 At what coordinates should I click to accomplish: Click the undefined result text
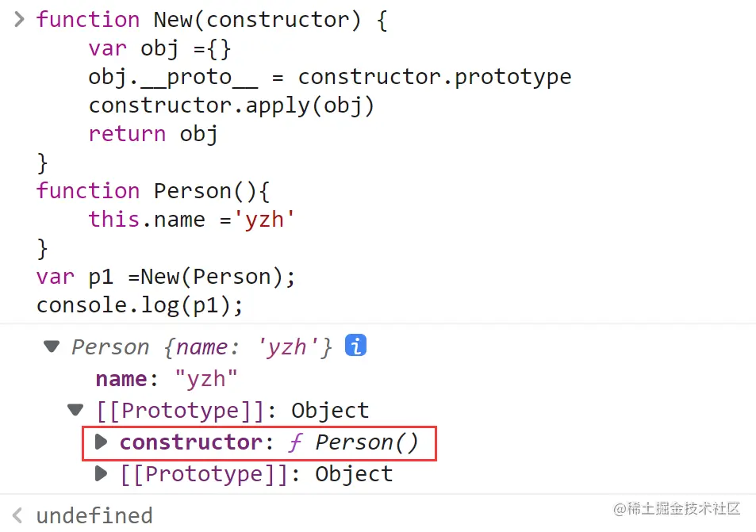point(94,515)
